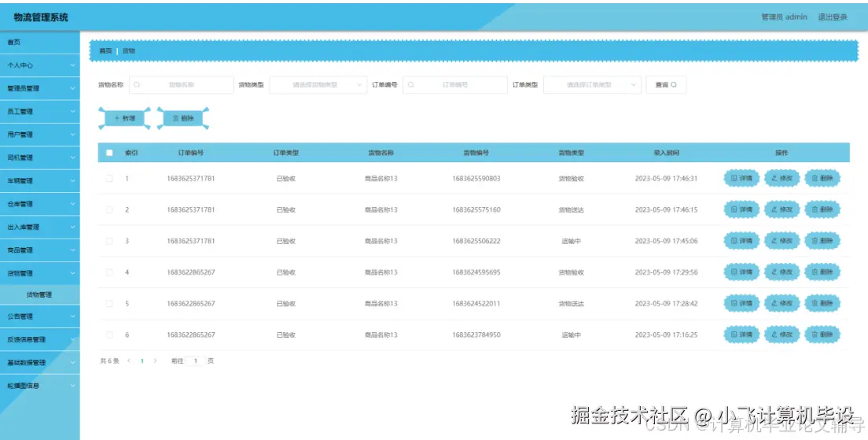The image size is (868, 440).
Task: Check the checkbox for row 5
Action: pyautogui.click(x=109, y=304)
